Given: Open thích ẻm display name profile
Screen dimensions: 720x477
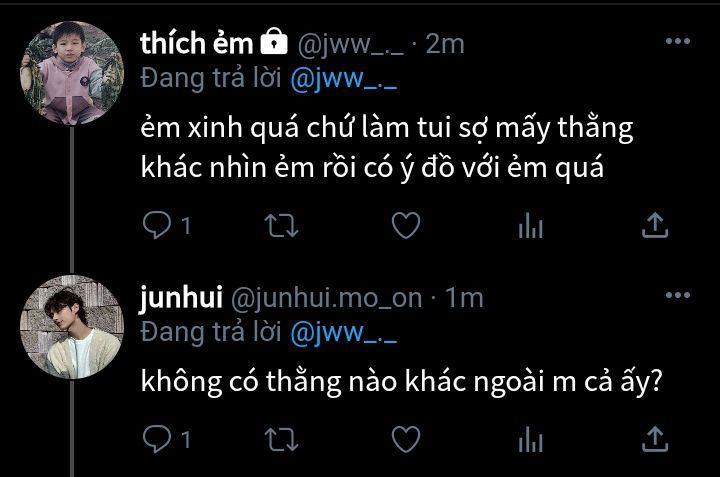Looking at the screenshot, I should pos(197,44).
